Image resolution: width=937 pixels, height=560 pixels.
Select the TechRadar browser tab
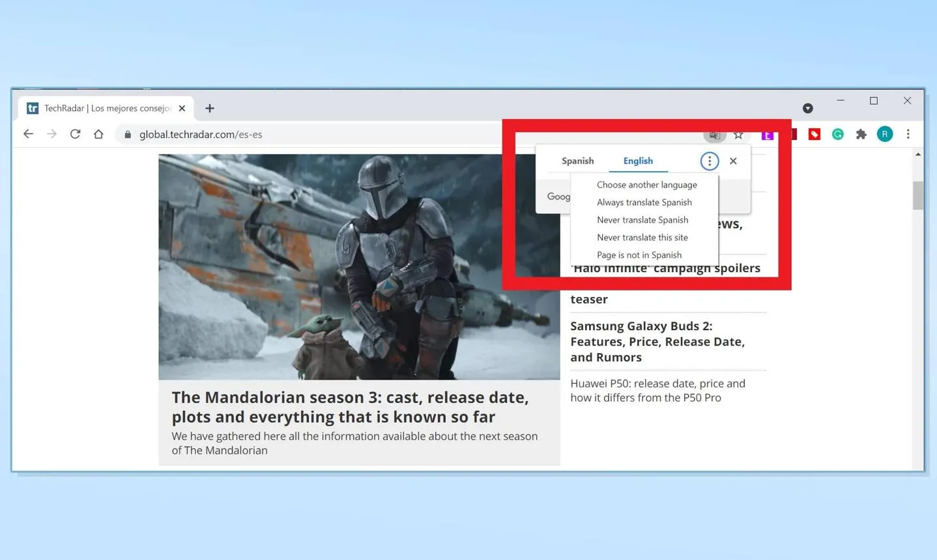coord(106,108)
